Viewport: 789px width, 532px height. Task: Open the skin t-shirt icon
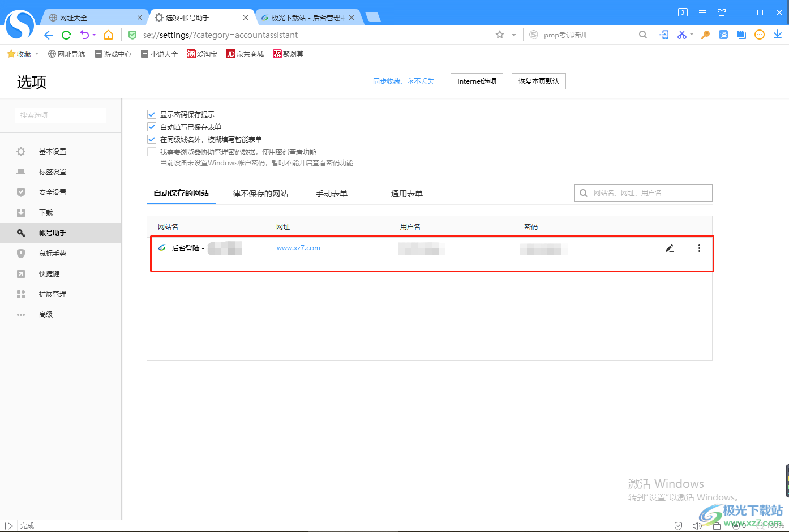click(722, 12)
